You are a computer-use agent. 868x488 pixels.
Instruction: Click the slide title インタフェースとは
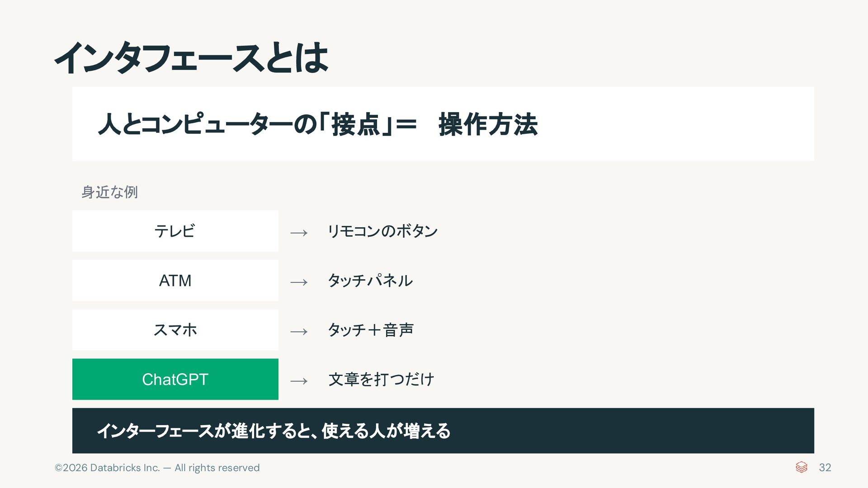click(x=191, y=58)
